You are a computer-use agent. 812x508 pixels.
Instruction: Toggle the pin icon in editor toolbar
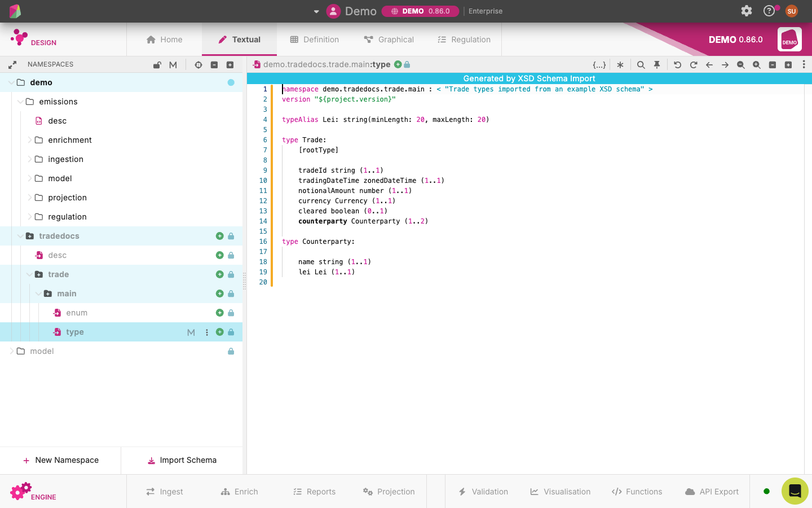pos(657,65)
